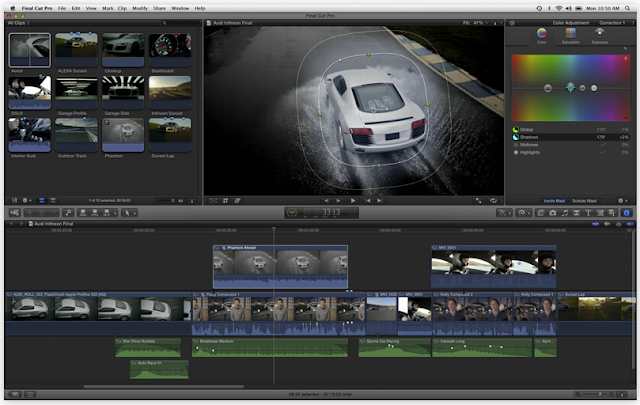
Task: Select the Highlights color row
Action: pyautogui.click(x=570, y=152)
